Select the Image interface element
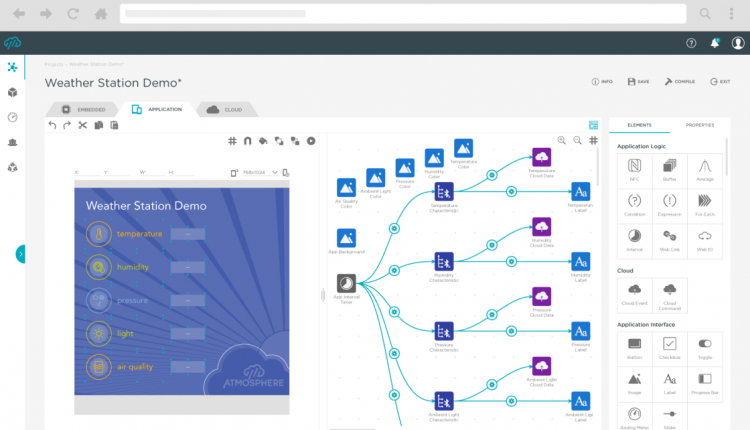This screenshot has height=430, width=750. coord(634,384)
